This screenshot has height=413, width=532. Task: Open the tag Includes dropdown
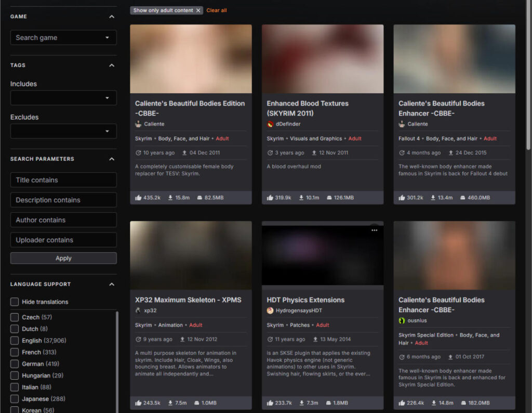63,98
